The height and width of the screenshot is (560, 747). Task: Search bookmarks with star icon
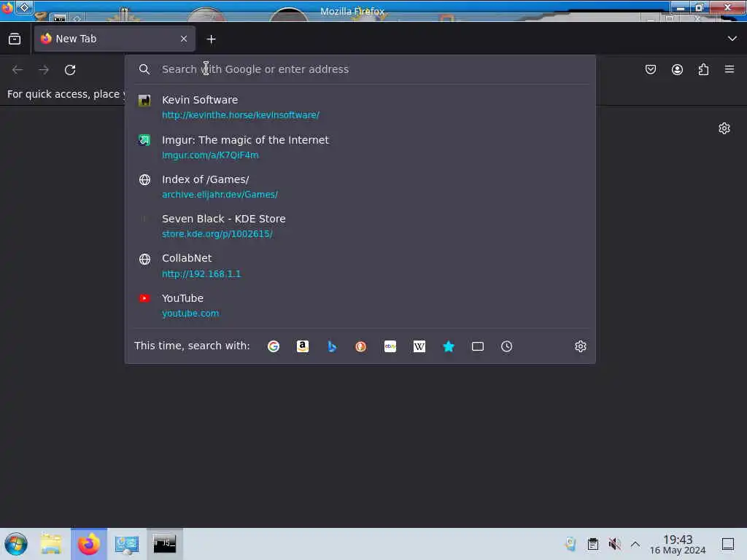[449, 346]
